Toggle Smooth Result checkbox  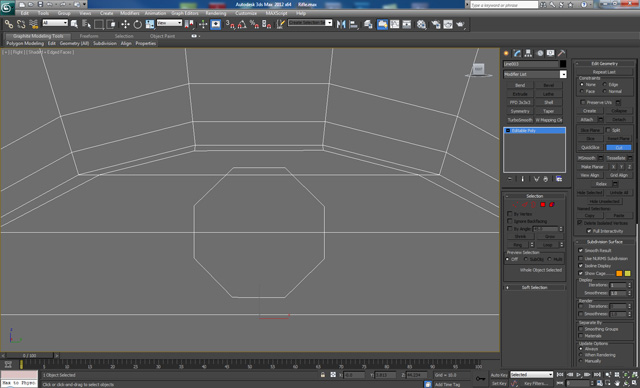click(x=581, y=251)
